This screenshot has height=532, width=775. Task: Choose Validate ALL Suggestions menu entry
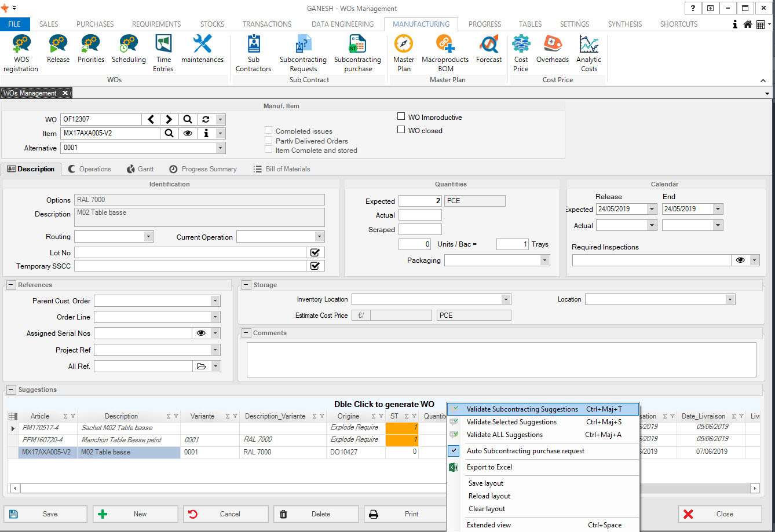click(505, 435)
